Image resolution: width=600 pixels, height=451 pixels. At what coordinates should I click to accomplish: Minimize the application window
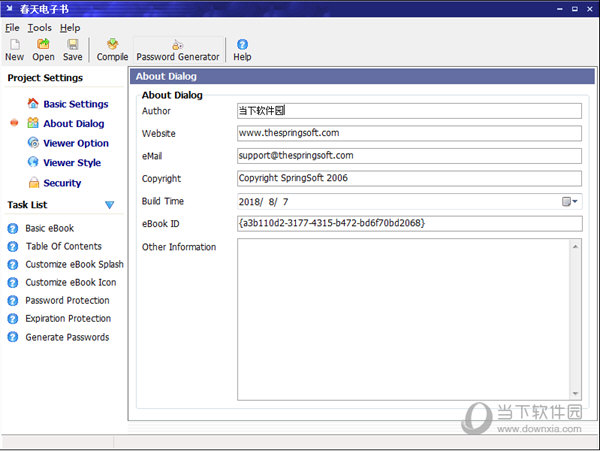[560, 9]
